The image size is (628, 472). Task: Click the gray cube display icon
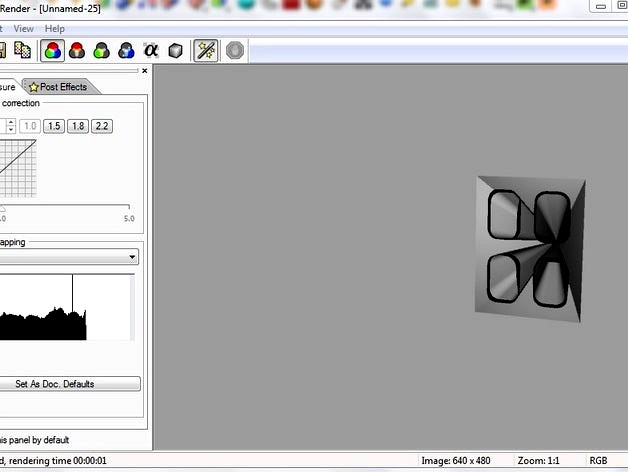pyautogui.click(x=175, y=50)
